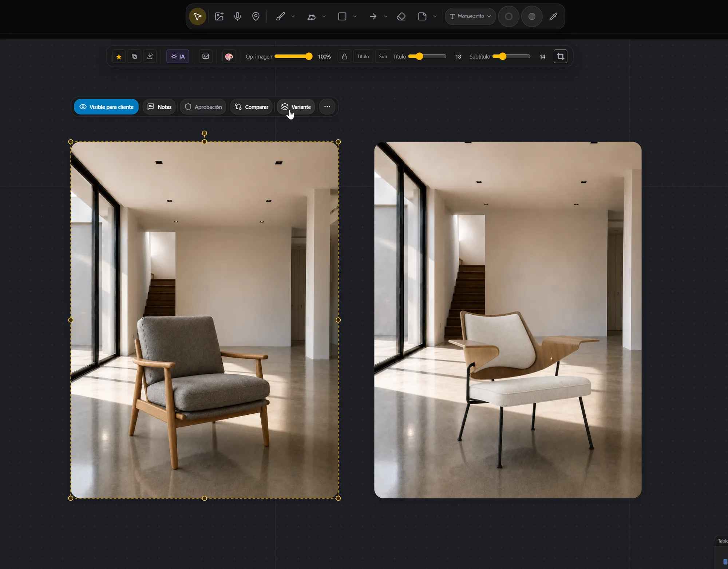Image resolution: width=728 pixels, height=569 pixels.
Task: Open the Comparar option
Action: [x=251, y=107]
